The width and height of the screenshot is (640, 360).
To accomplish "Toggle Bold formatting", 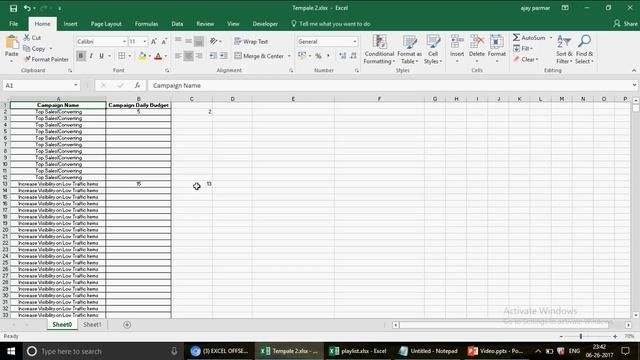I will (x=81, y=56).
